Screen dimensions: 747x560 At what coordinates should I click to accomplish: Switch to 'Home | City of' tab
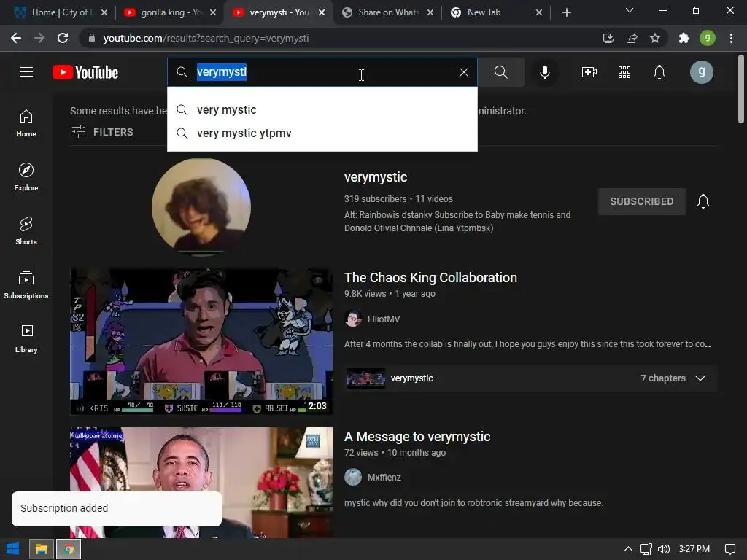[62, 12]
